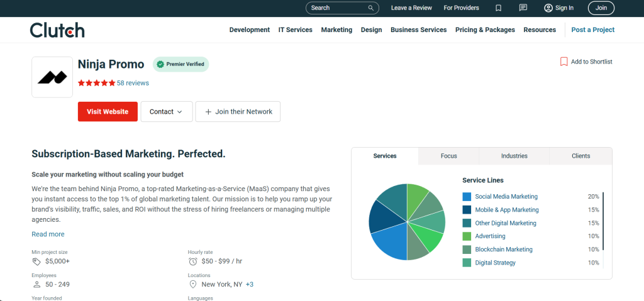Click the Sign In user icon
Screen dimensions: 644x301
pyautogui.click(x=548, y=8)
